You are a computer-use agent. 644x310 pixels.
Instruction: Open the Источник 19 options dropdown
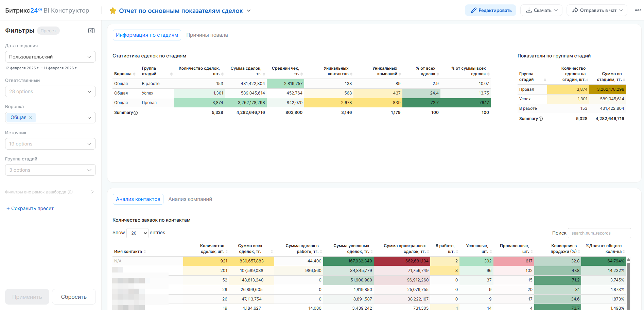point(50,144)
